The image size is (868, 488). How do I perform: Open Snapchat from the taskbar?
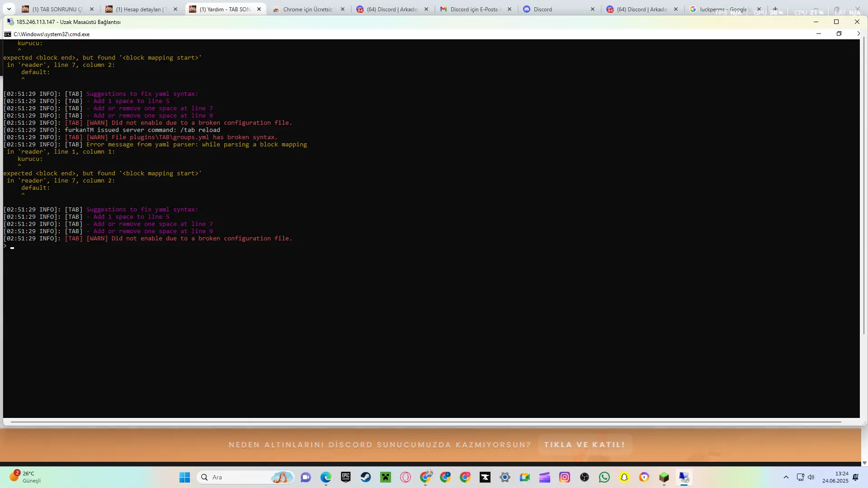(624, 477)
